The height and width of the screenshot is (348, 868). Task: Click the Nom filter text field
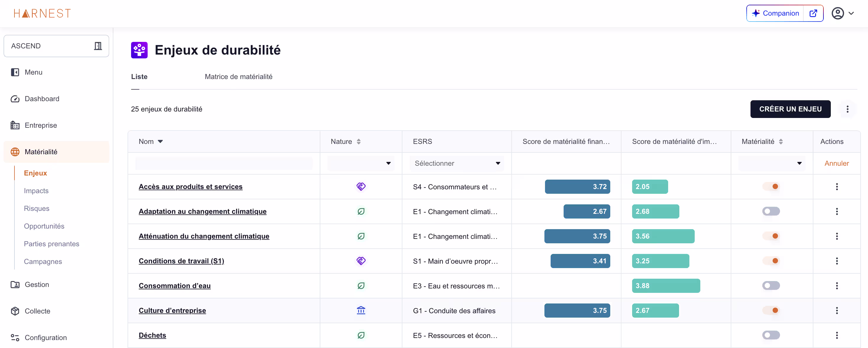click(224, 163)
